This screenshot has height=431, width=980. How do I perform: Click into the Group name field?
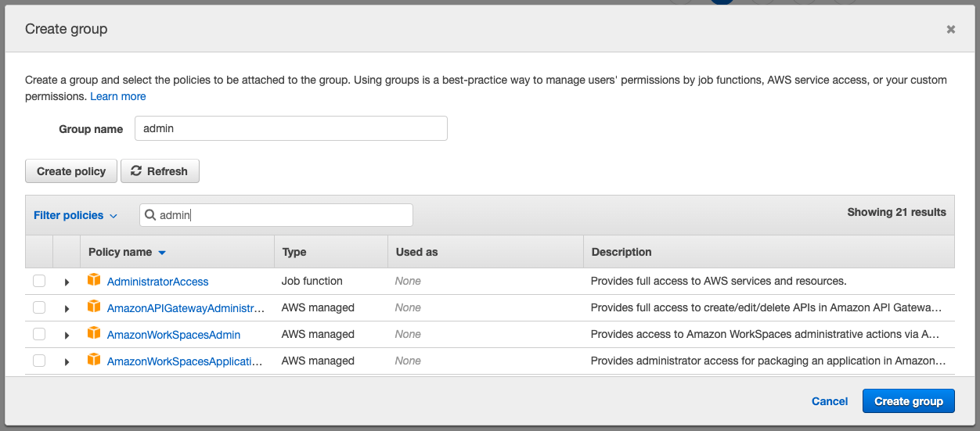pos(290,128)
